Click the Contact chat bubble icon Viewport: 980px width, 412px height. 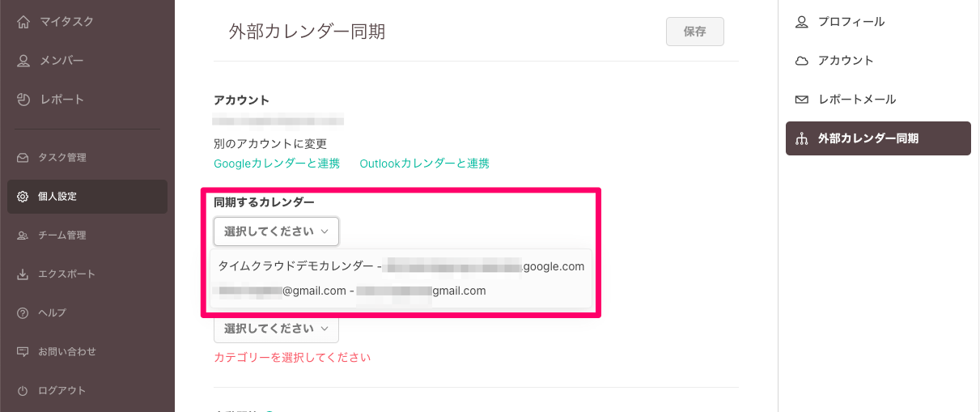pyautogui.click(x=23, y=352)
